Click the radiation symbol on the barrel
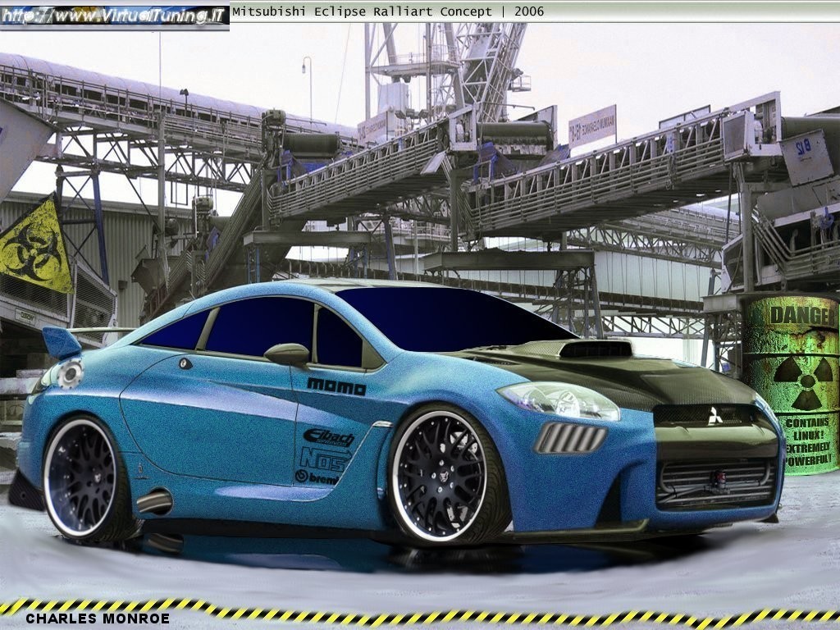 click(803, 382)
